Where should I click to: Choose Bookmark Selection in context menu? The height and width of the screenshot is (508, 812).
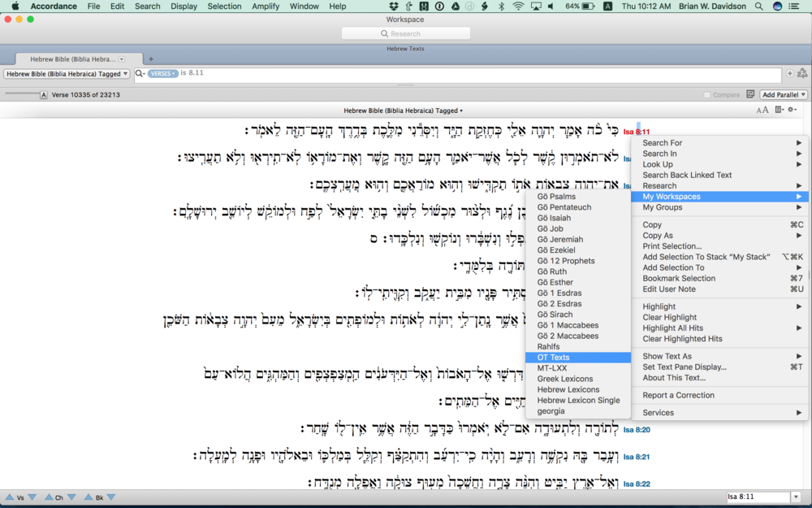tap(679, 278)
